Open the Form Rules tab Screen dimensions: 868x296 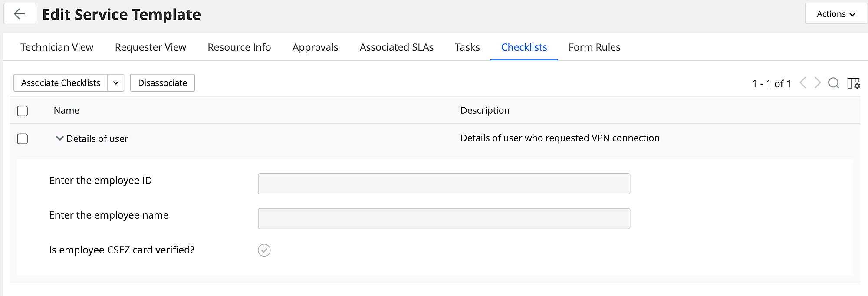point(594,47)
